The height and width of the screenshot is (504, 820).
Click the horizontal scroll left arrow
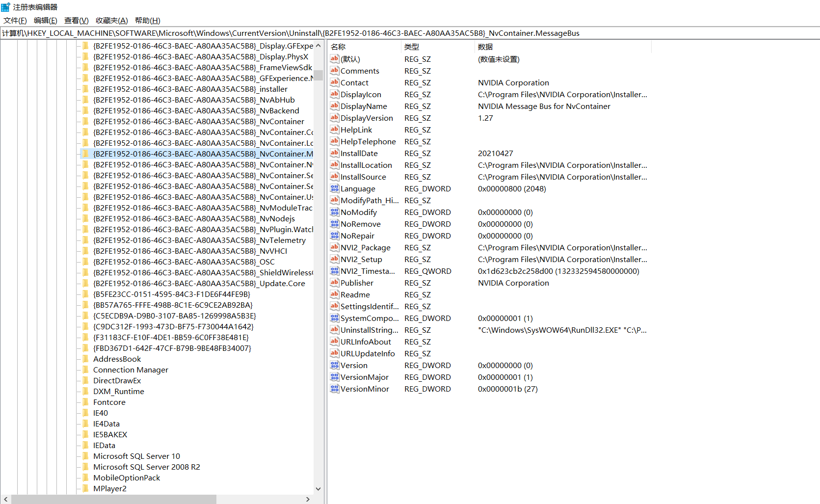[x=5, y=499]
